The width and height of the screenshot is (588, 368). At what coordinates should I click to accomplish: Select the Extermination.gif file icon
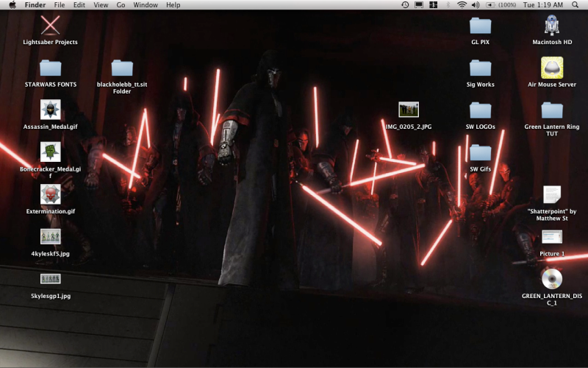click(x=50, y=194)
